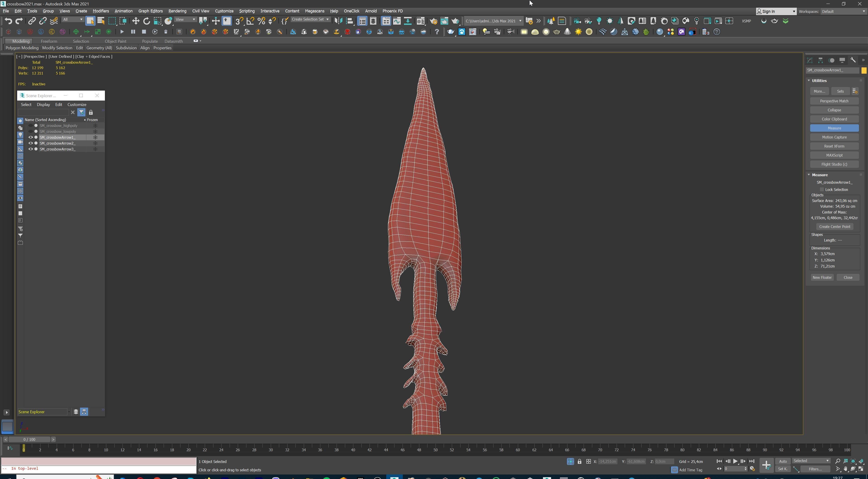Click the New Floater button
Image resolution: width=868 pixels, height=479 pixels.
(x=822, y=277)
